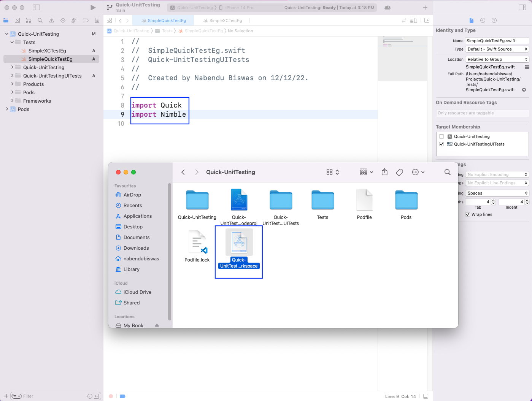Search in the Finder window
This screenshot has width=532, height=401.
coord(448,172)
